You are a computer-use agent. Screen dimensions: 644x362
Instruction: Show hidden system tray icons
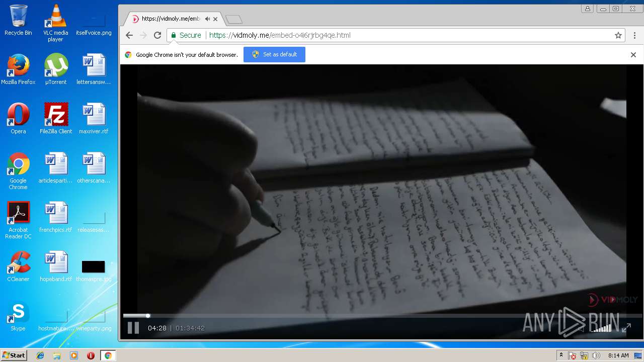(x=561, y=355)
